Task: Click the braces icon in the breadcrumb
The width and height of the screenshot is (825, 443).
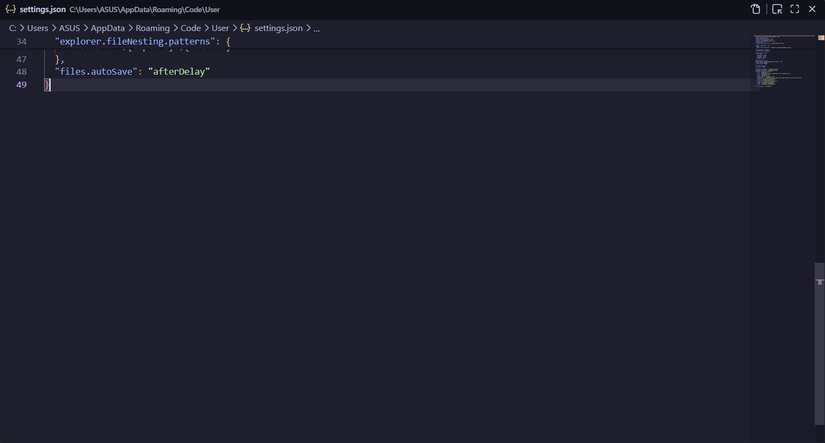Action: pyautogui.click(x=245, y=28)
